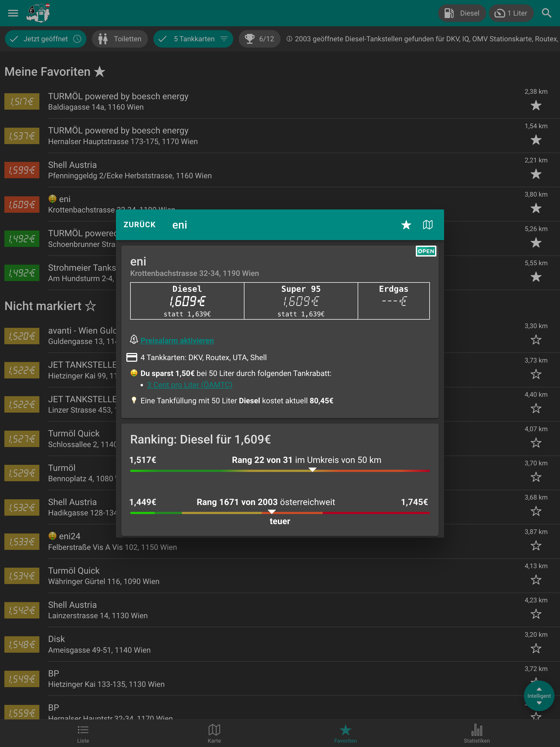
Task: Click ZURÜCK in the eni popup
Action: point(139,224)
